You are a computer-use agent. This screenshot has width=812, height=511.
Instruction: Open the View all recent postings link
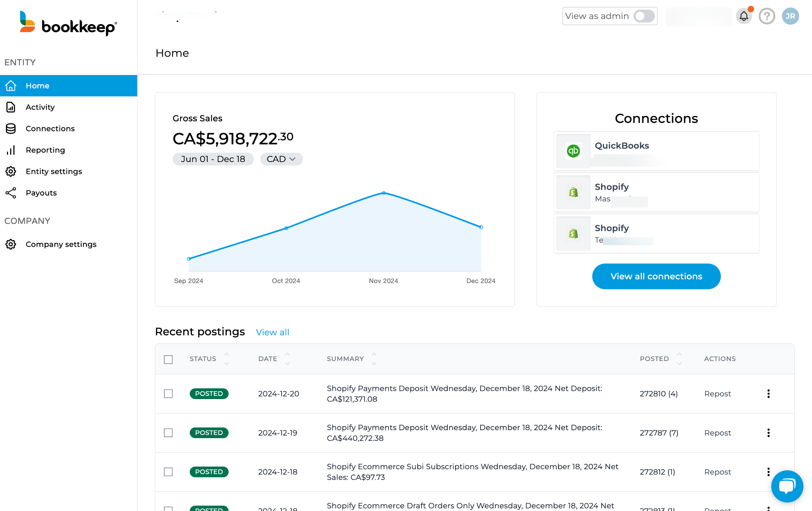pyautogui.click(x=272, y=332)
